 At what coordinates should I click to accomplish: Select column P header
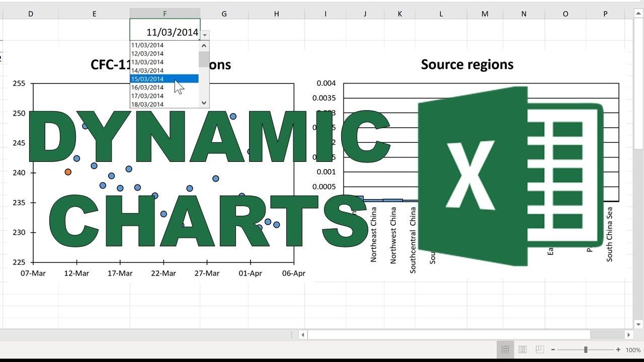(x=606, y=14)
